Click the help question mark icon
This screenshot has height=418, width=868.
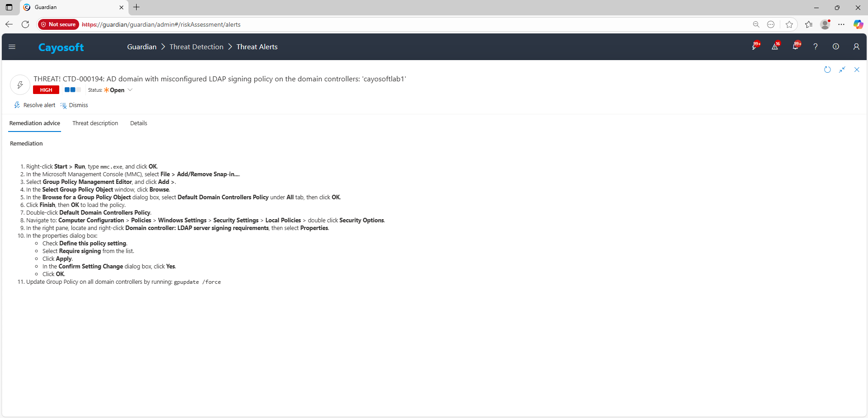coord(816,47)
